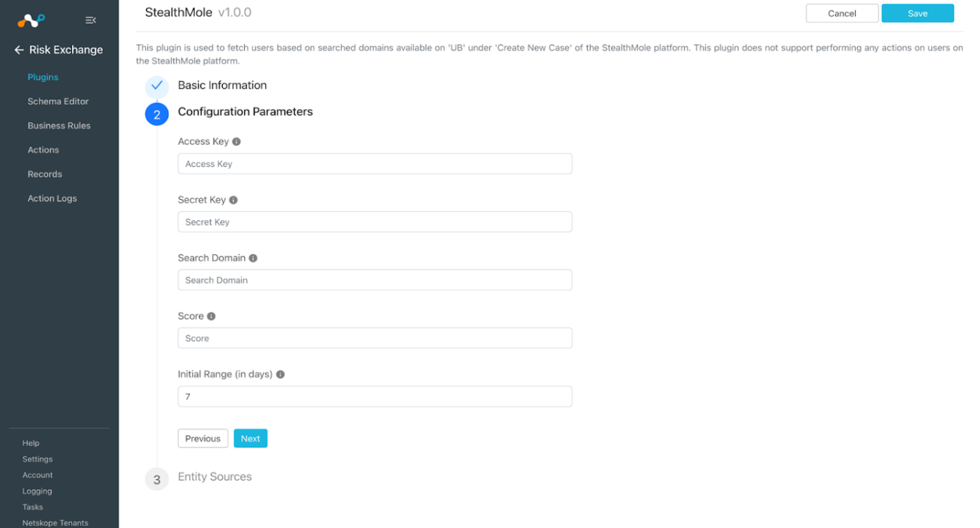Open Business Rules in the sidebar
980x528 pixels.
tap(59, 125)
